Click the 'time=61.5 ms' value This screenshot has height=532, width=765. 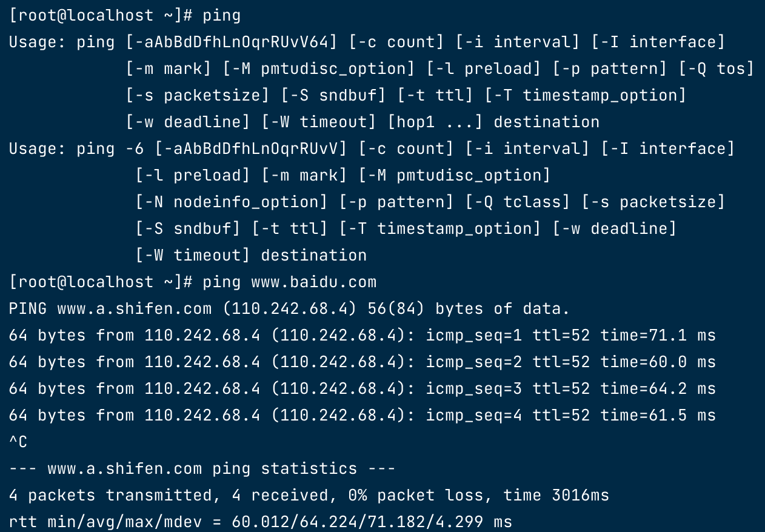pyautogui.click(x=658, y=416)
